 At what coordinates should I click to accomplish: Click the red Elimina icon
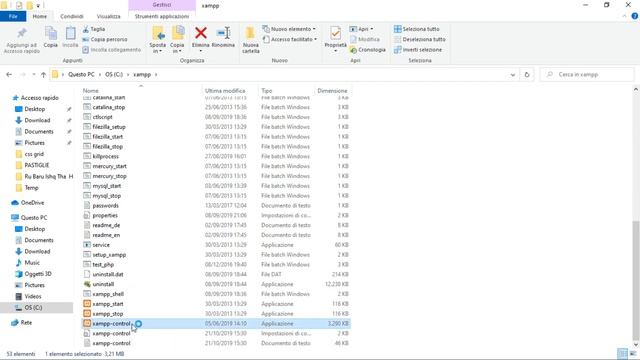[x=200, y=33]
